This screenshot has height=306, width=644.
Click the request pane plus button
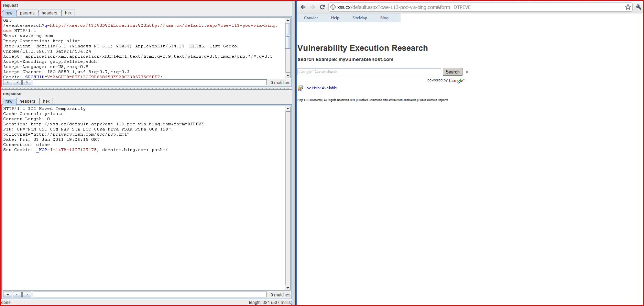click(x=8, y=82)
